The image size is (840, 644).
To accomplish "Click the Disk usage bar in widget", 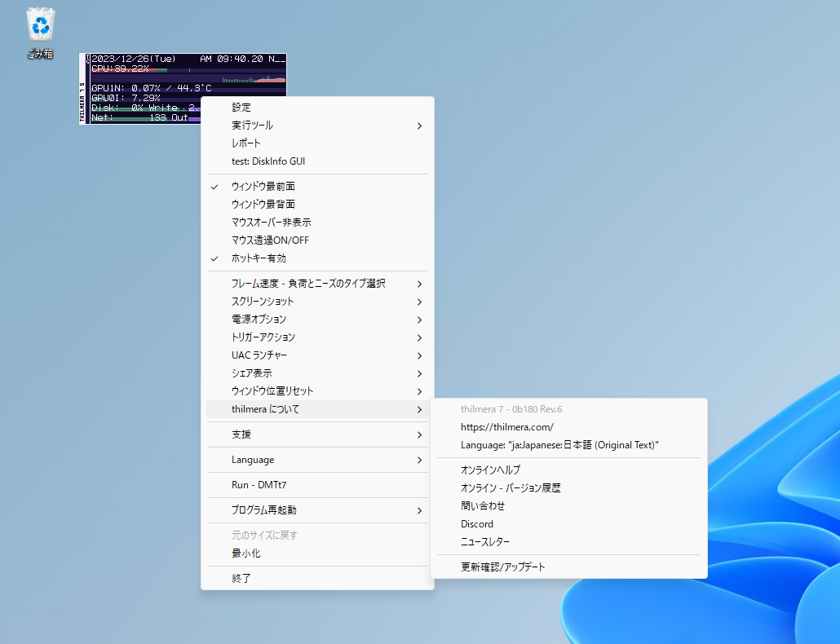I will pos(146,108).
